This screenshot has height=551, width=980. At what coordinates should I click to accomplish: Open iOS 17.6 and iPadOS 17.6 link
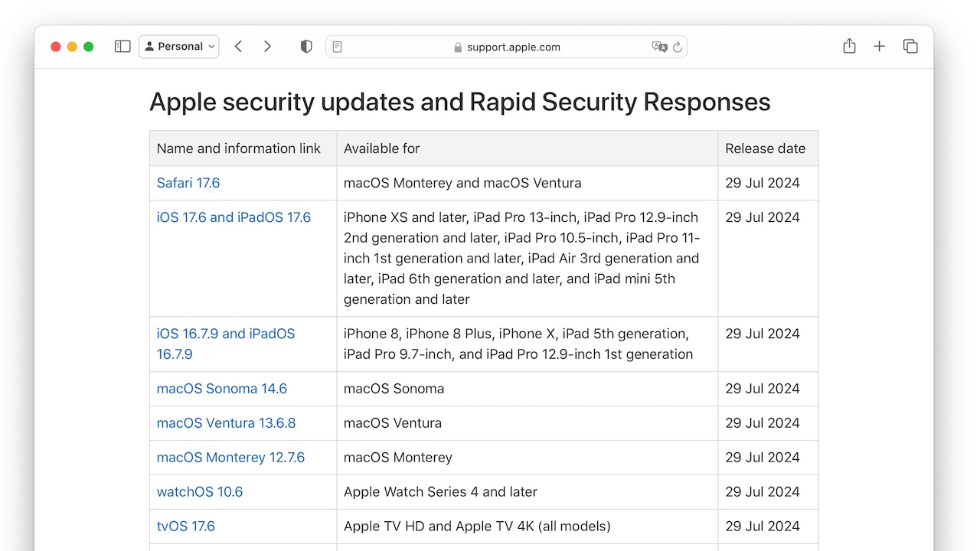pyautogui.click(x=234, y=217)
